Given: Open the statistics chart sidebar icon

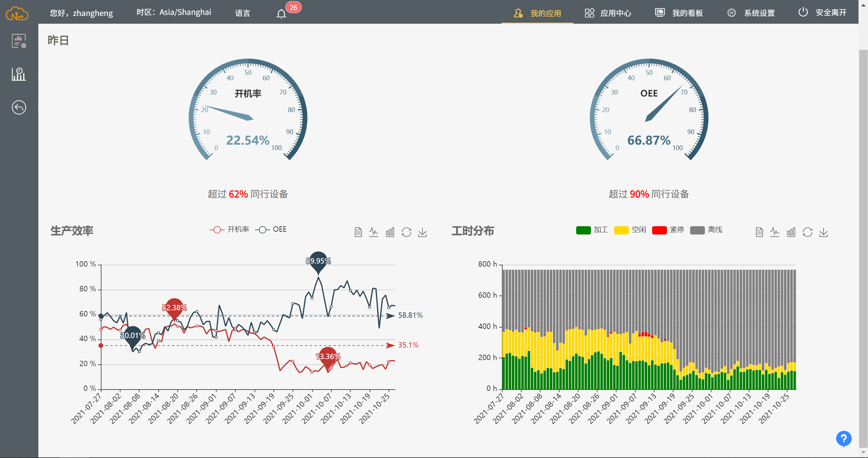Looking at the screenshot, I should [x=19, y=74].
